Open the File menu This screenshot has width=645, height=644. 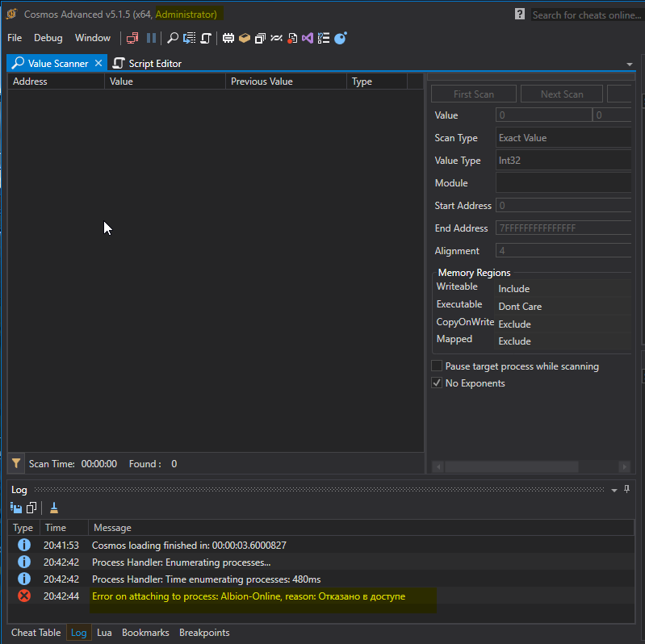coord(15,38)
